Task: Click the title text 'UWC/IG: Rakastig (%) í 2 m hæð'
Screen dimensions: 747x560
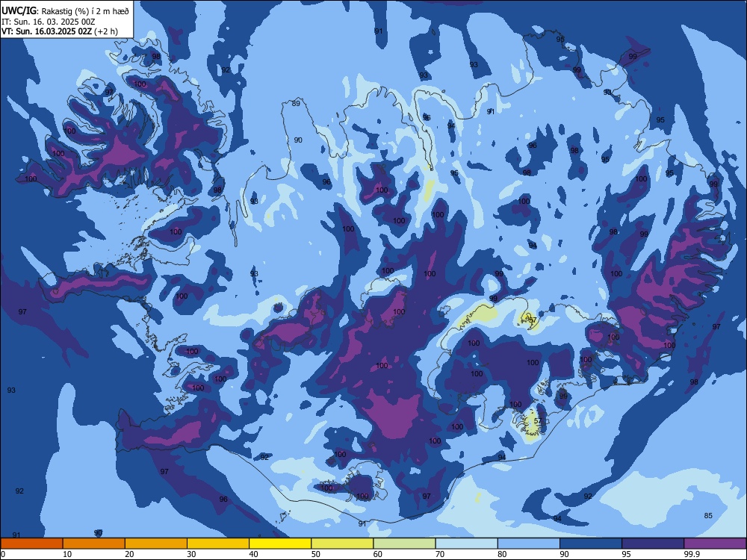Action: pyautogui.click(x=65, y=11)
